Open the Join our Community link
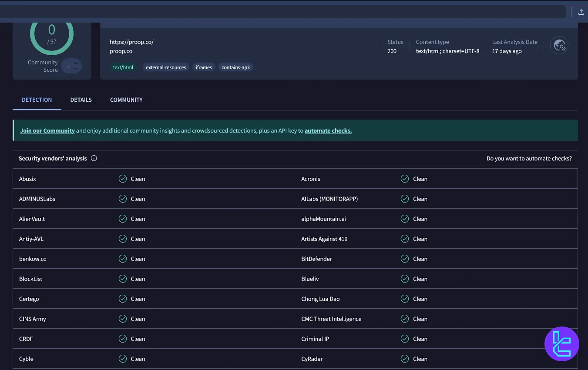Screen dimensions: 588x370 pos(47,130)
